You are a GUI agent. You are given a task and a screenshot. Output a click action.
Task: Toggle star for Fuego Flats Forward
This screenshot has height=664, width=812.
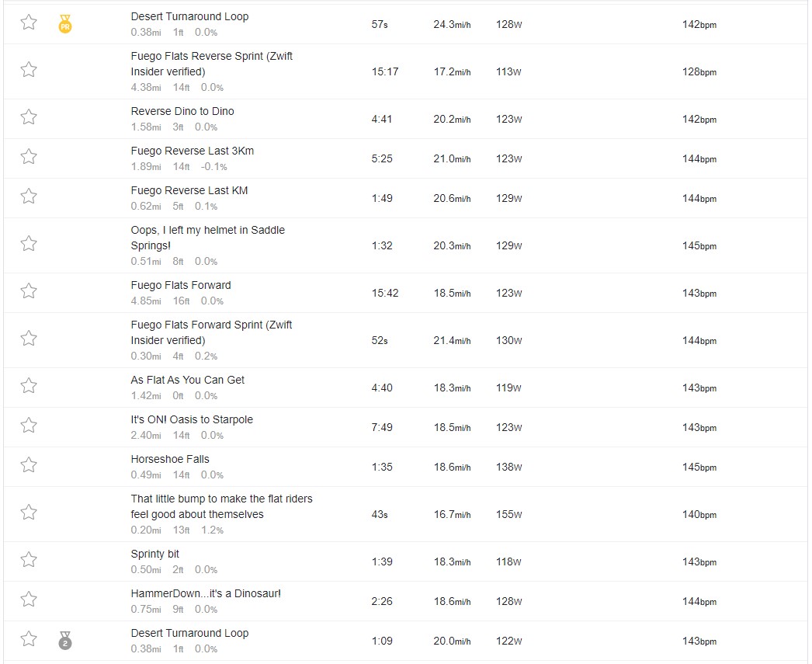(29, 291)
